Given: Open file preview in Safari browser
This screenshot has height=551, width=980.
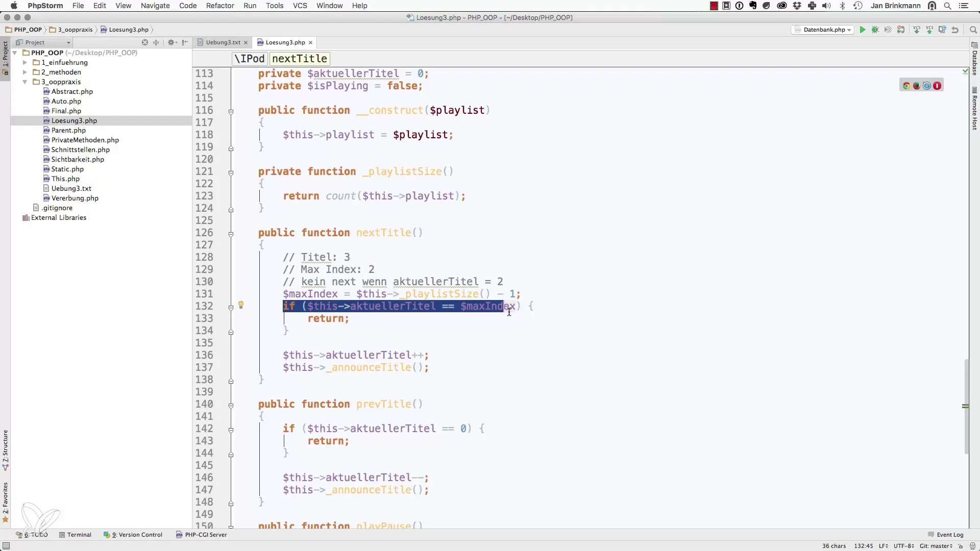Looking at the screenshot, I should click(927, 86).
